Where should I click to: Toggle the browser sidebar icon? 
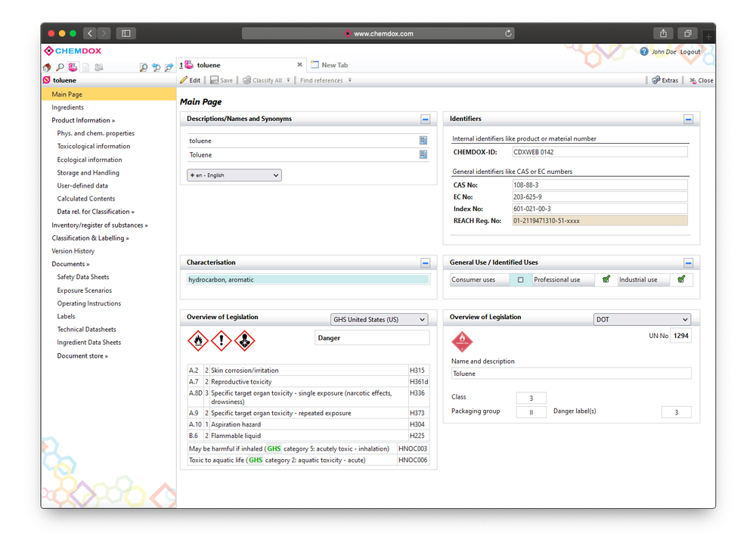click(125, 33)
